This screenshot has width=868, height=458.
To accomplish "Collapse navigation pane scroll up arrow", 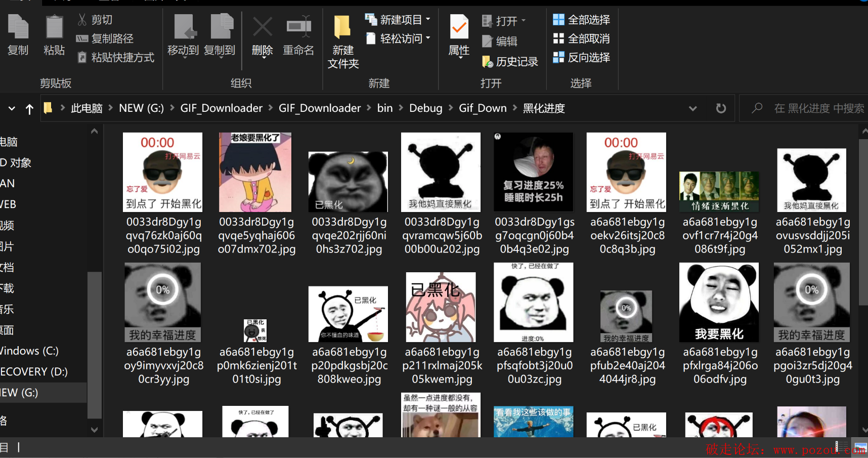I will pos(94,131).
